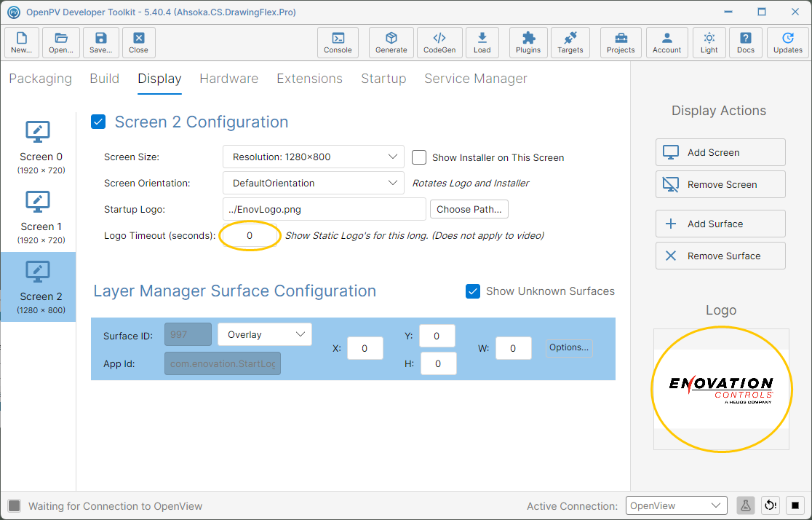
Task: Open the Targets tool
Action: pos(570,42)
